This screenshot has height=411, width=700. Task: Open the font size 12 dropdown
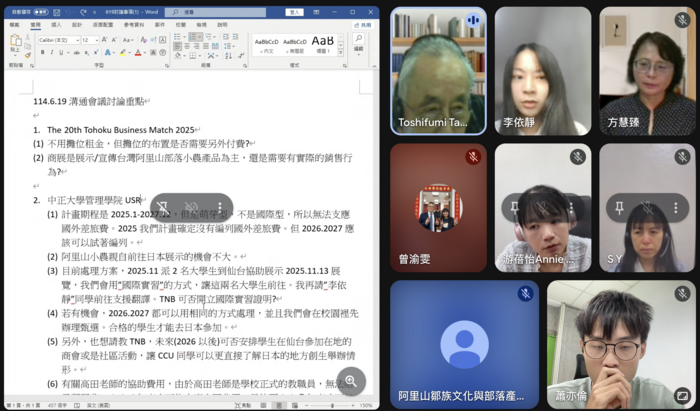click(x=97, y=40)
